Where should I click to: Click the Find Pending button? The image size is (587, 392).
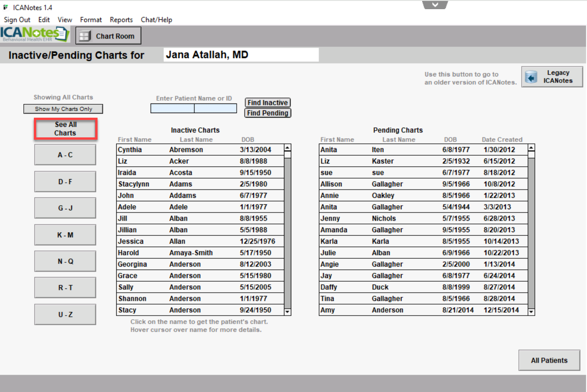click(x=268, y=113)
